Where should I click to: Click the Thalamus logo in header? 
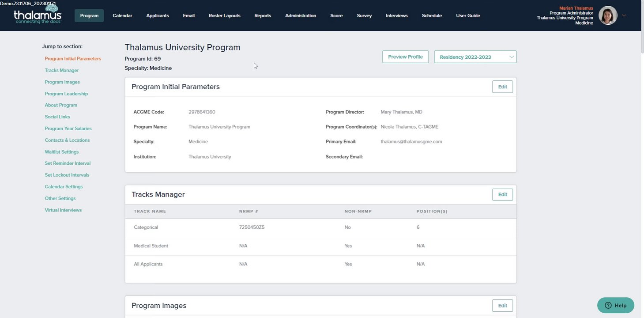pyautogui.click(x=38, y=15)
